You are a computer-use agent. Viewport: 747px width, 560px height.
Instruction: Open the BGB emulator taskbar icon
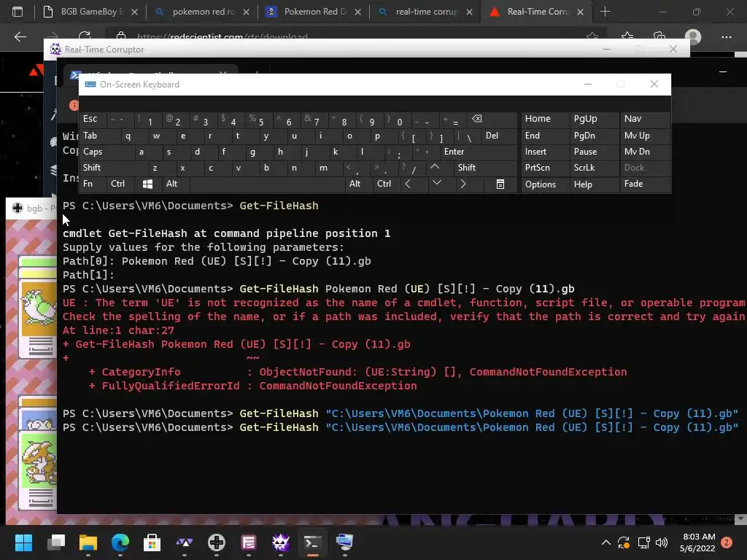pos(216,542)
